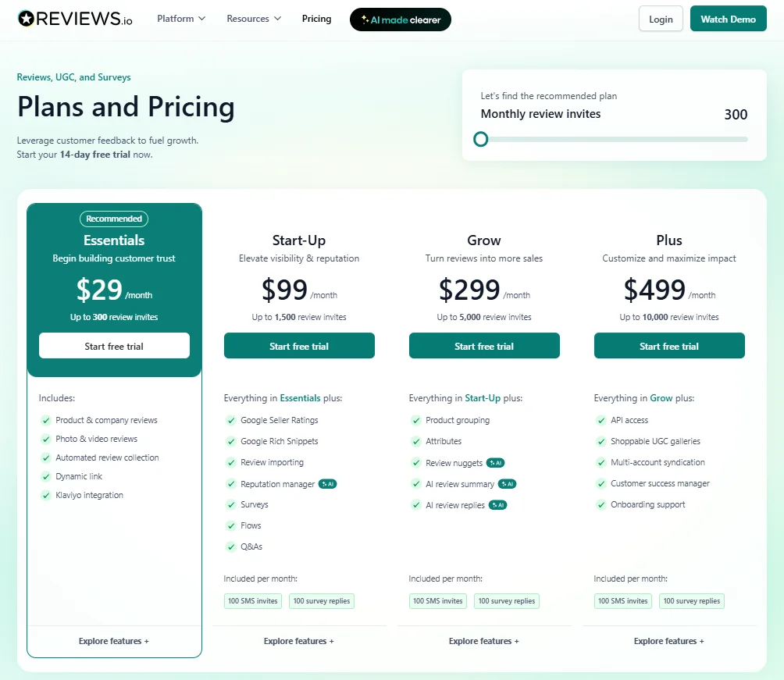Click the 100 survey replies badge under Grow
Screen dimensions: 784x680
click(506, 601)
